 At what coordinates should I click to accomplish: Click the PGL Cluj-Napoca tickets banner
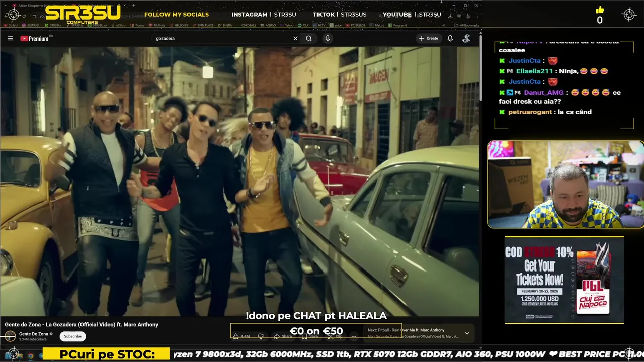coord(564,280)
